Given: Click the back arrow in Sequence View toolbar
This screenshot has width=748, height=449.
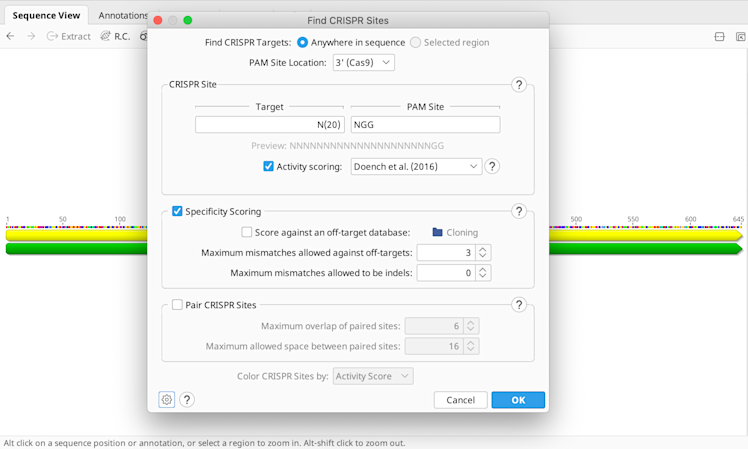Looking at the screenshot, I should 10,37.
